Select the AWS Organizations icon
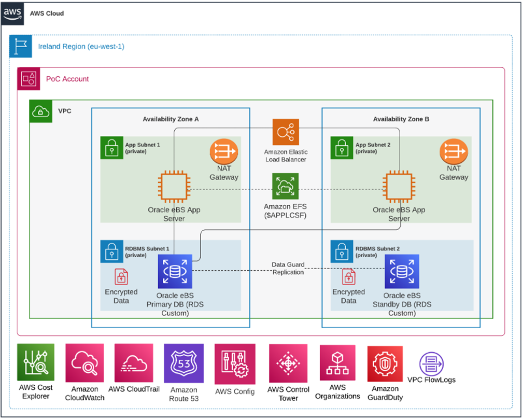Screen dimensions: 522x420 coord(337,363)
